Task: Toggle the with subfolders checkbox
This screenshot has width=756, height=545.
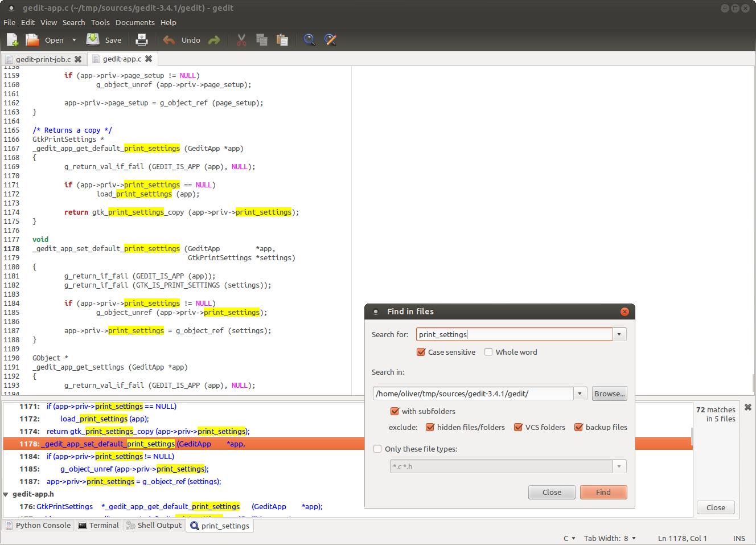Action: coord(395,411)
